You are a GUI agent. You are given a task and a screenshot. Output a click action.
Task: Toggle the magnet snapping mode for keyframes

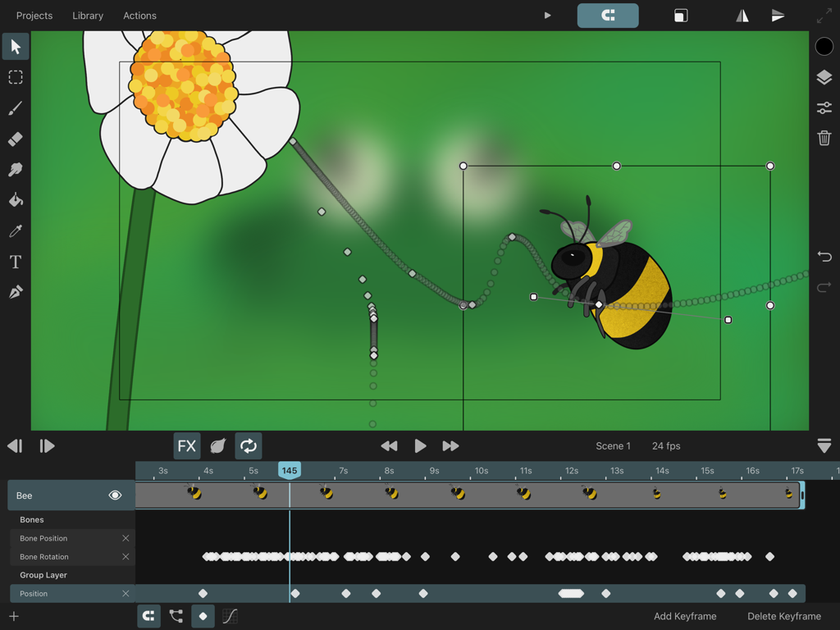148,616
